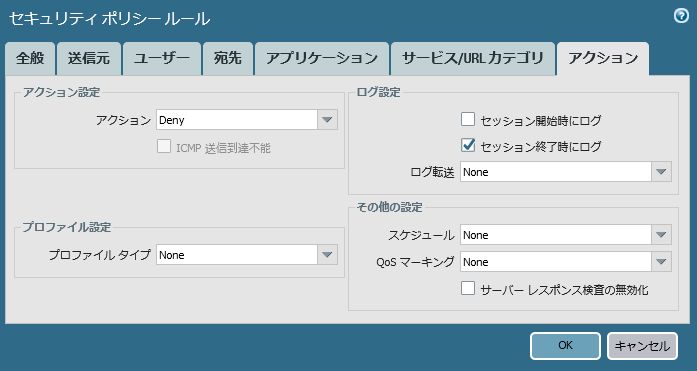
Task: Select the 宛先 tab
Action: (228, 59)
